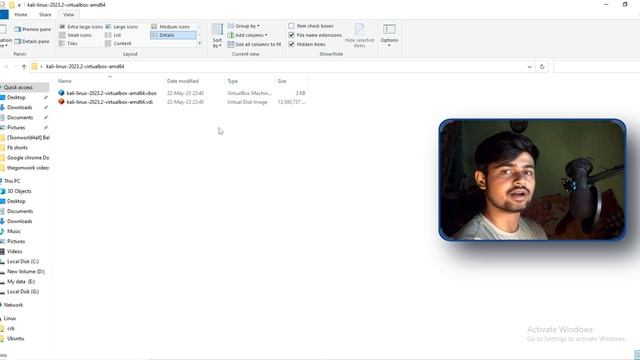Select the Details layout option

pos(173,35)
